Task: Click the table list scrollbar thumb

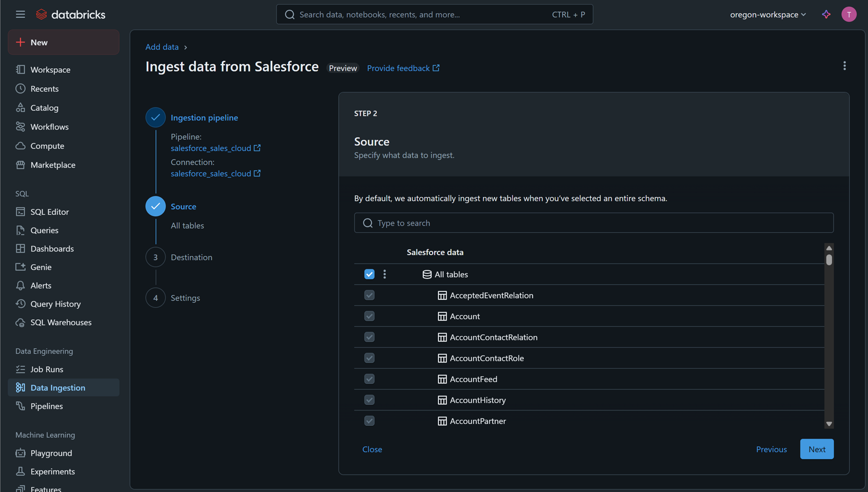Action: [829, 259]
